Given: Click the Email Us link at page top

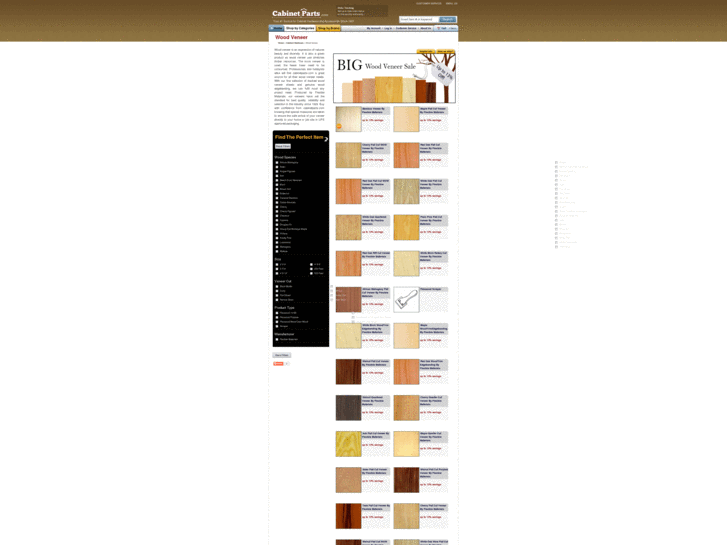Looking at the screenshot, I should pos(452,3).
